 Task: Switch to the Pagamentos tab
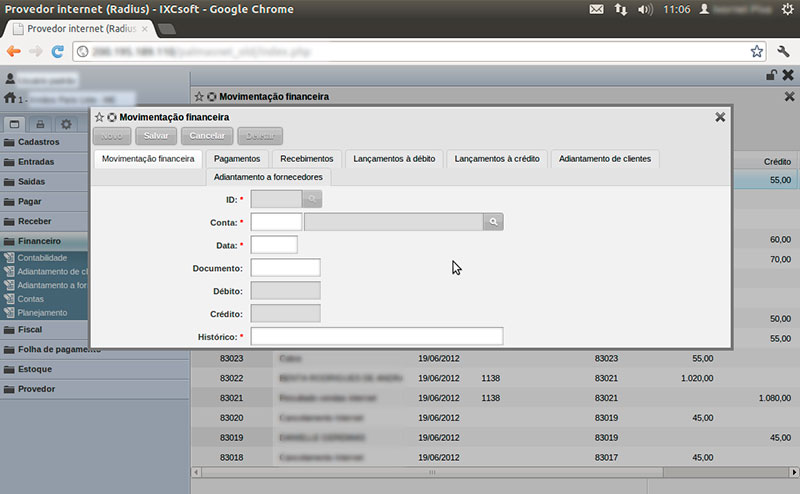coord(237,159)
